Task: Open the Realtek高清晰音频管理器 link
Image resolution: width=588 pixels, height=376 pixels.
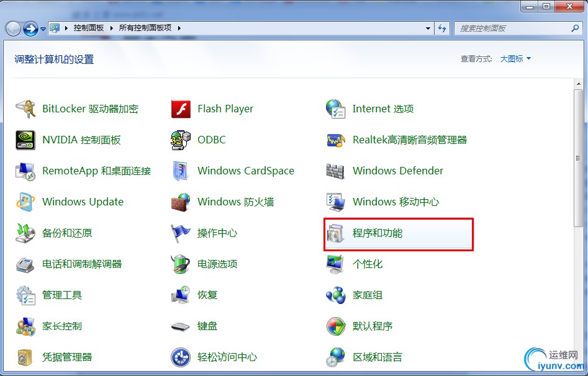Action: pos(410,140)
